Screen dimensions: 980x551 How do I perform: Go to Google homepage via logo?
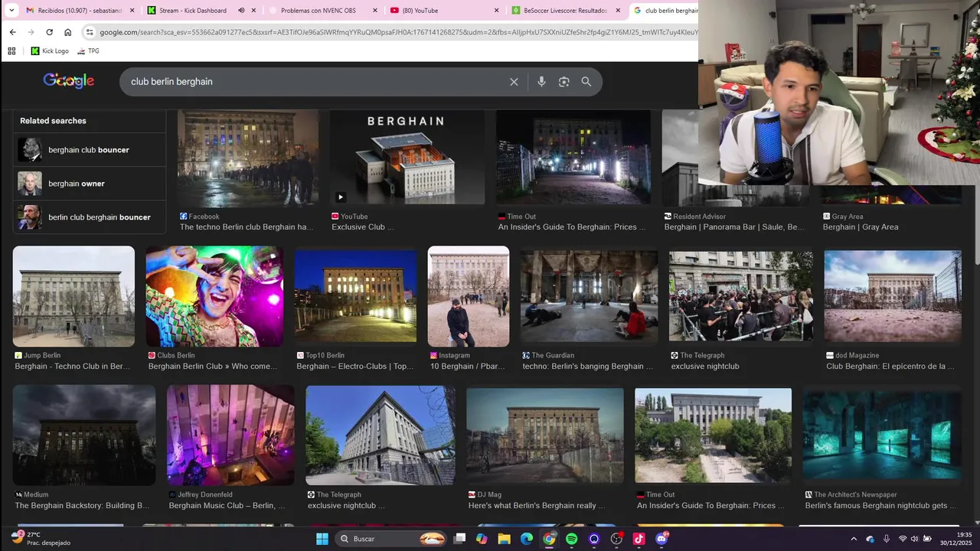(69, 81)
